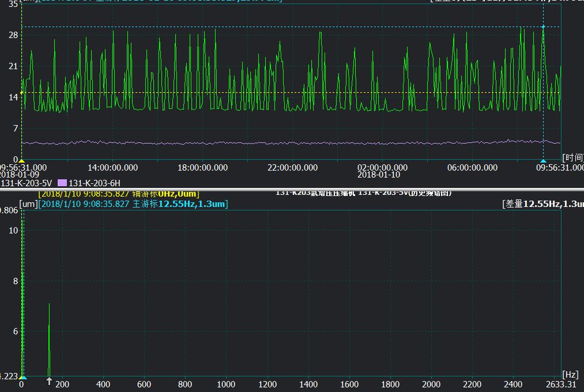Click the cyan diamond marker at trend peak
This screenshot has width=584, height=392.
point(544,27)
